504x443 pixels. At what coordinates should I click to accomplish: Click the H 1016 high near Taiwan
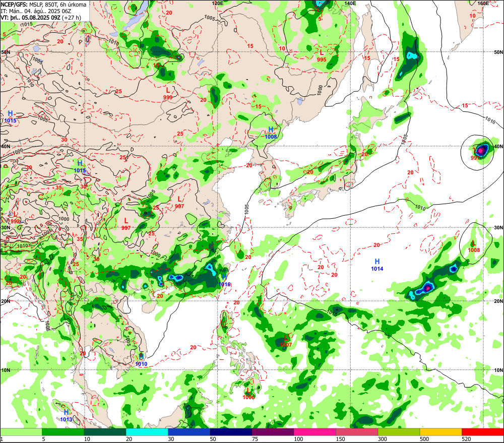(x=224, y=281)
